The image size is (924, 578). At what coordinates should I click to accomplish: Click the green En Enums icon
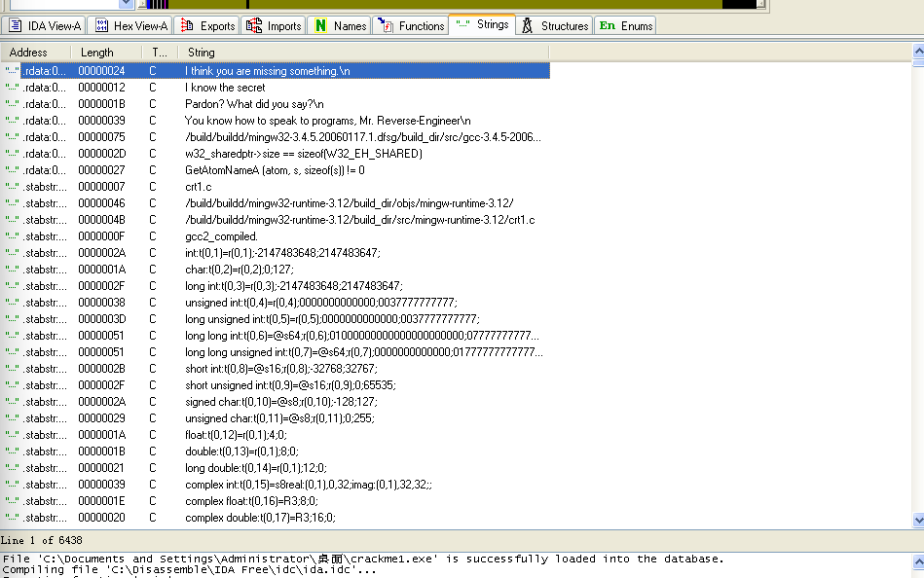click(607, 26)
